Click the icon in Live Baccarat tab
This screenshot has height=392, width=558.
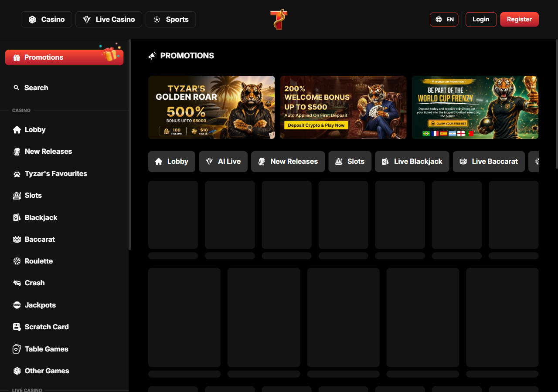[463, 162]
